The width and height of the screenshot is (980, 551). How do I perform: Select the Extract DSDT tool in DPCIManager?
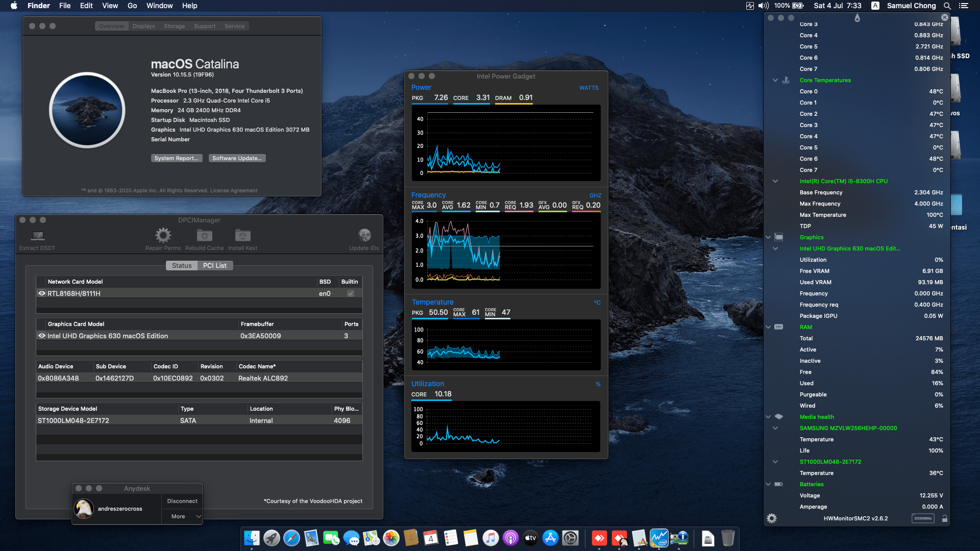[36, 236]
